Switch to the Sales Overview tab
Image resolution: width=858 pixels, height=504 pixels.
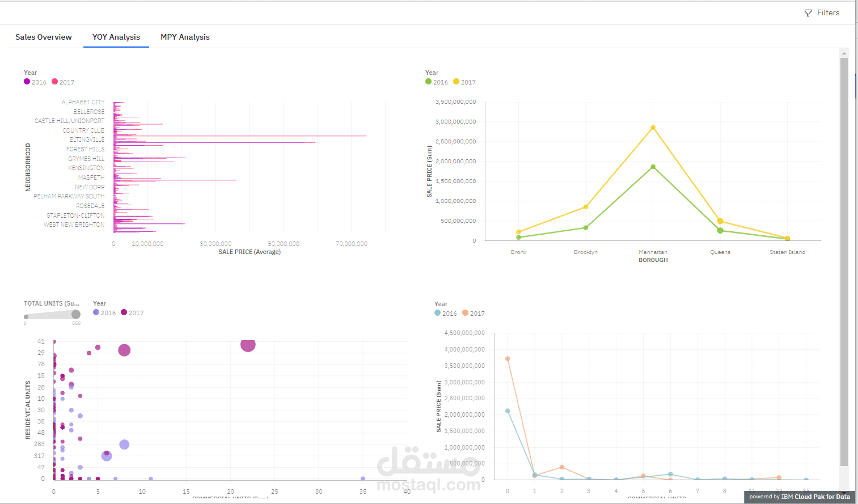pyautogui.click(x=44, y=37)
